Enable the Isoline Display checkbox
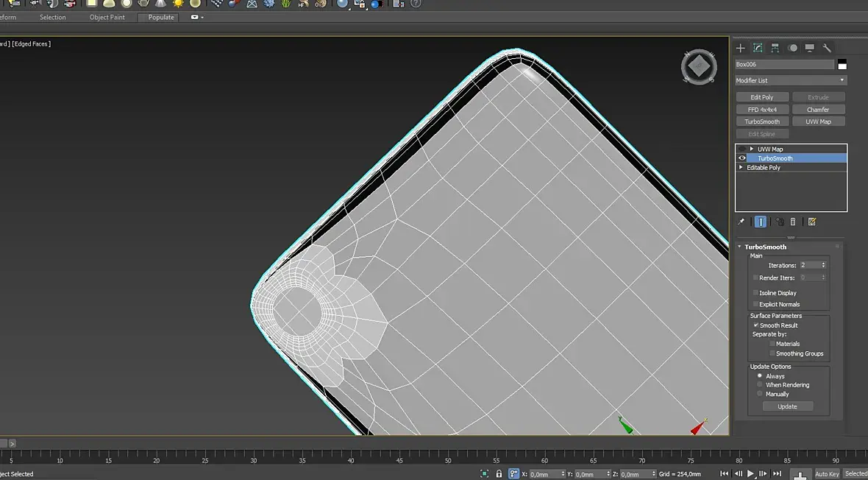 (x=755, y=293)
